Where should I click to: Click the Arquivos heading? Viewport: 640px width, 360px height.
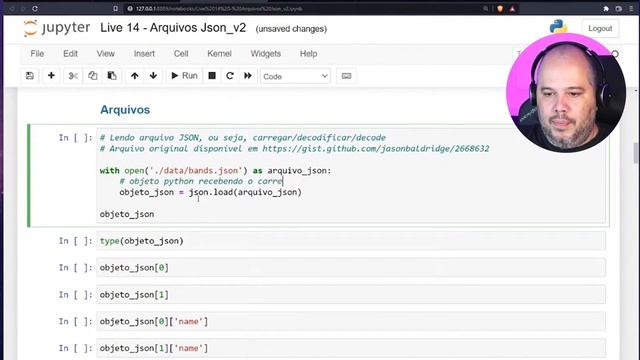(x=125, y=110)
